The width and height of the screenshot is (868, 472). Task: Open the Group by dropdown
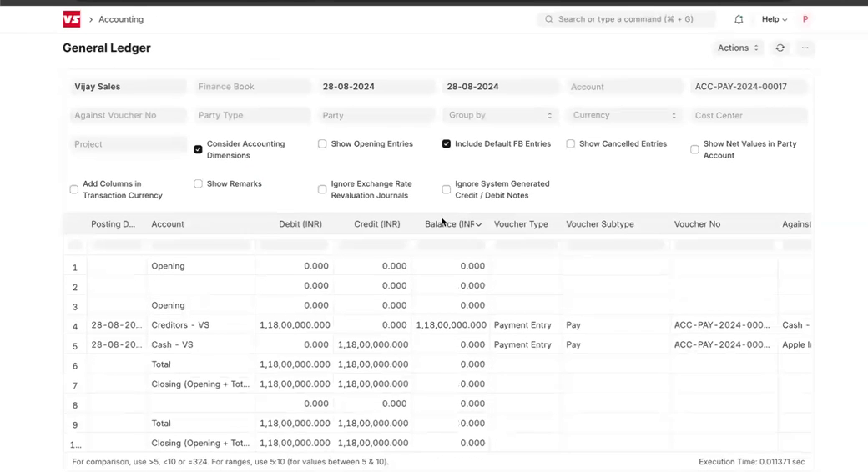coord(501,115)
